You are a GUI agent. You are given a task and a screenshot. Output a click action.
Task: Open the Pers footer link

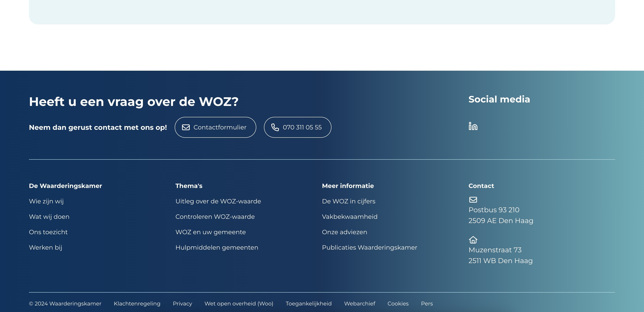[427, 304]
